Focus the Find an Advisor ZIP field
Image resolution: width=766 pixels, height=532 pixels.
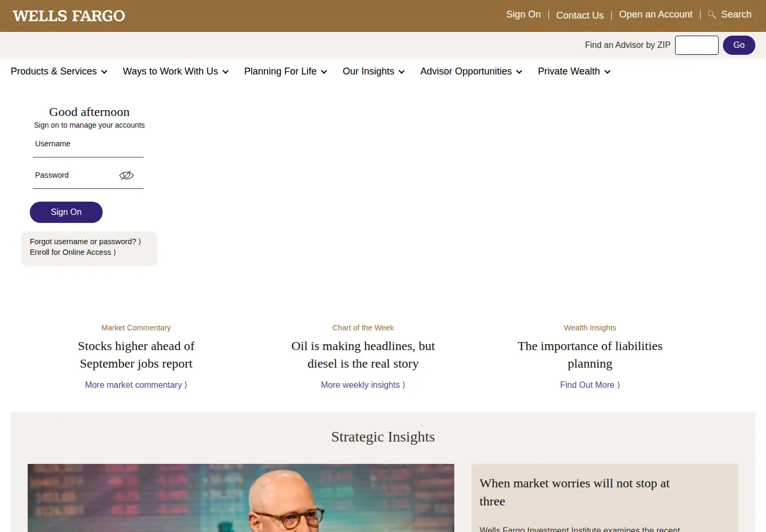point(697,45)
